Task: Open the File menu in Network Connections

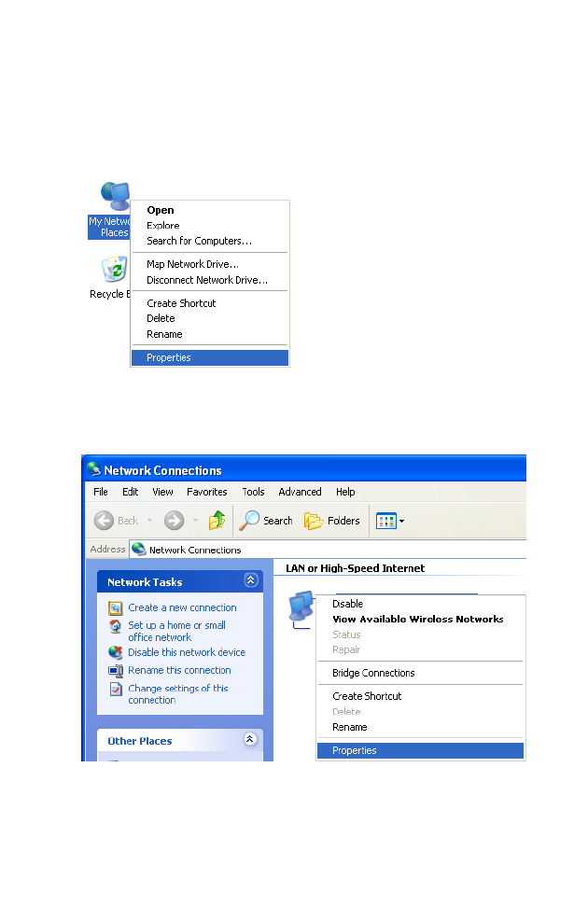Action: tap(101, 492)
